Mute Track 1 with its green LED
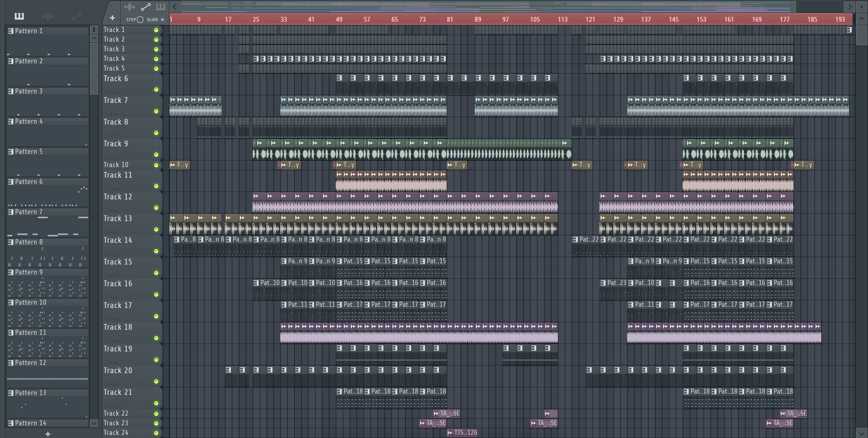The width and height of the screenshot is (868, 438). (x=156, y=30)
